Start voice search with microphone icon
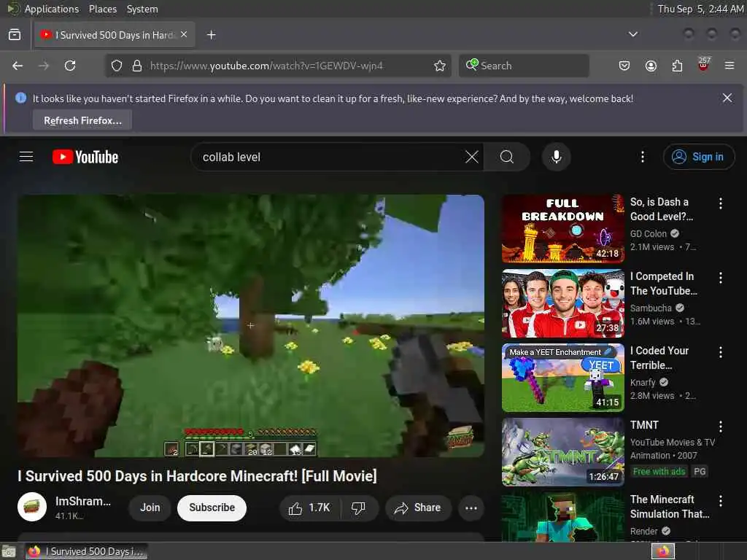The image size is (747, 560). (556, 157)
